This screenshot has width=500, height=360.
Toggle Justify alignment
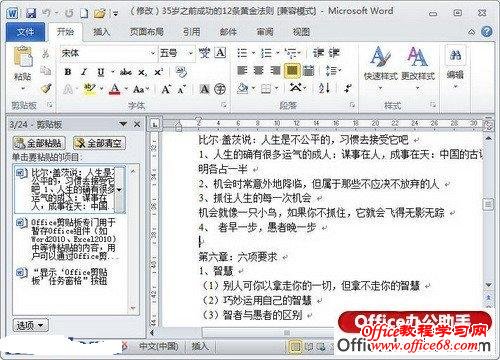pos(292,71)
